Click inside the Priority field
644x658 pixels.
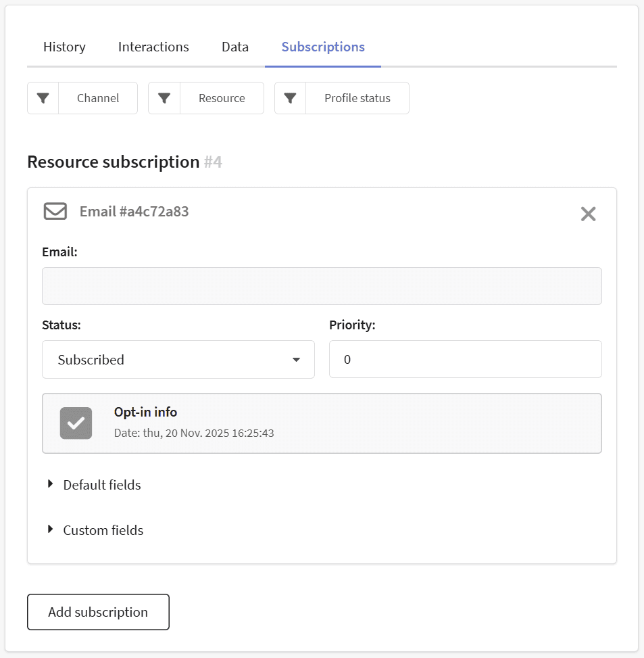click(x=465, y=359)
